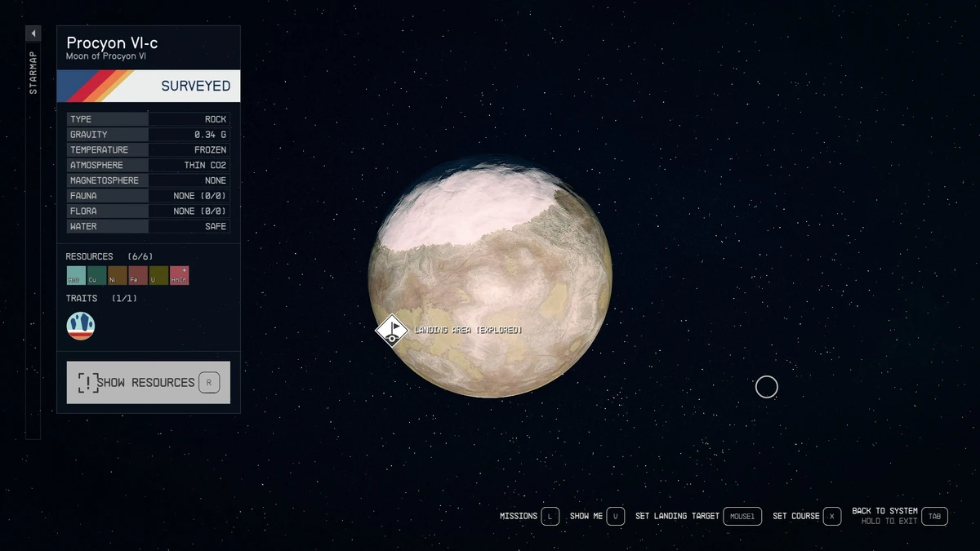980x551 pixels.
Task: Select the Nickel (Ni) resource icon
Action: coord(117,275)
